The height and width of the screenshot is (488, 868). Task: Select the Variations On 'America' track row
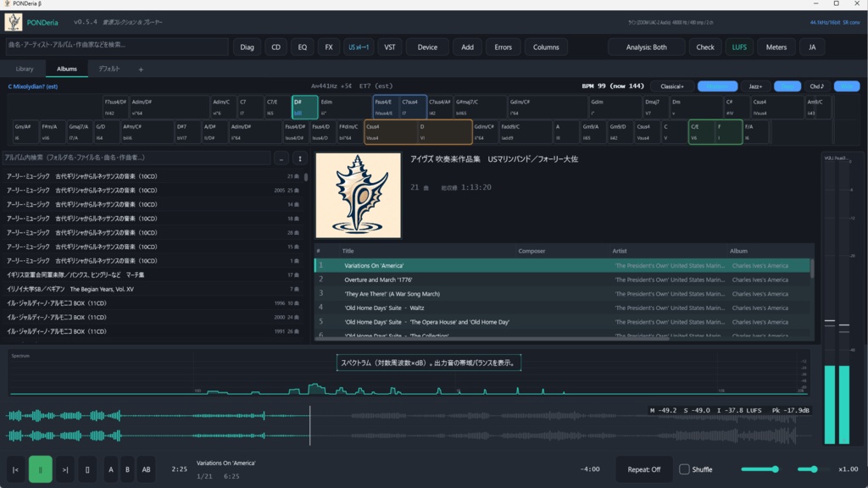tap(562, 265)
